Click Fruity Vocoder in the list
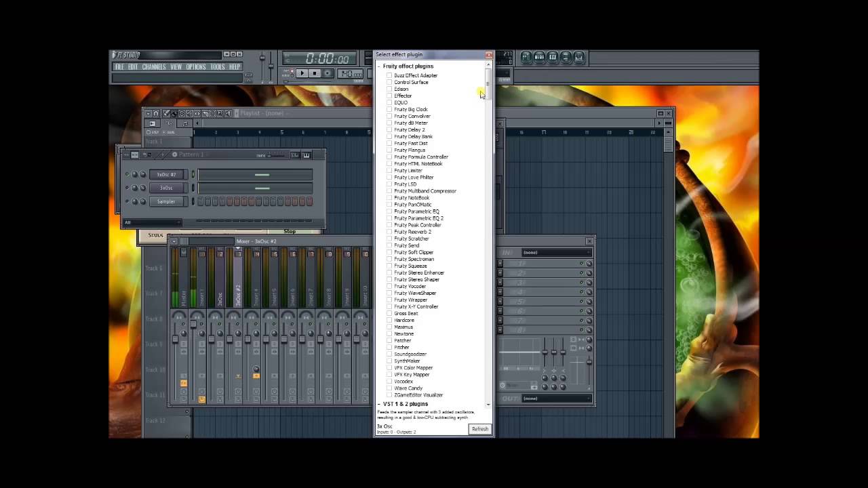The width and height of the screenshot is (868, 488). (x=410, y=286)
